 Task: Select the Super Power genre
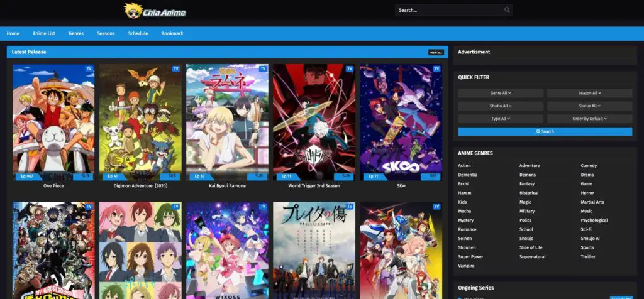(470, 257)
